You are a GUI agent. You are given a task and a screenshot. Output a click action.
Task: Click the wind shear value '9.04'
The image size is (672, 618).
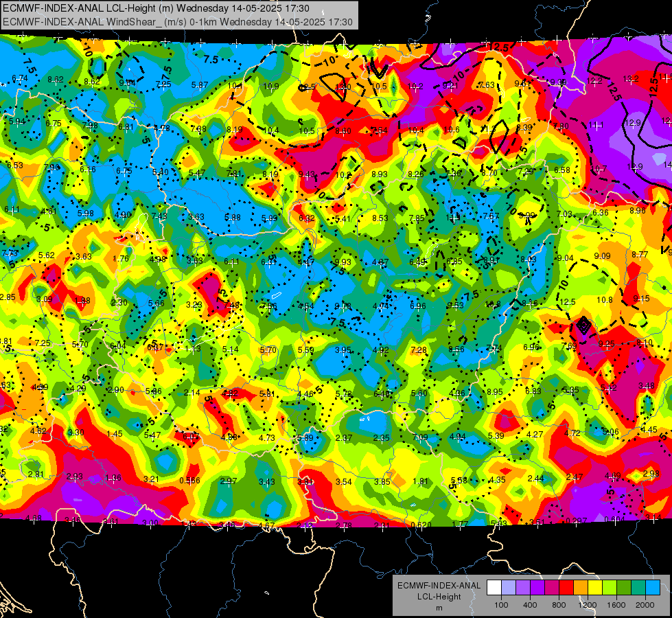[565, 257]
